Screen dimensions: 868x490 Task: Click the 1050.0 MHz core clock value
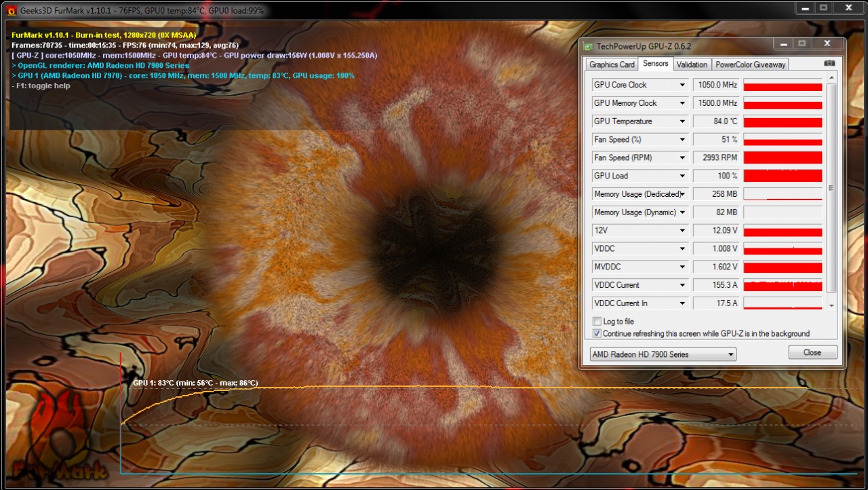point(716,85)
